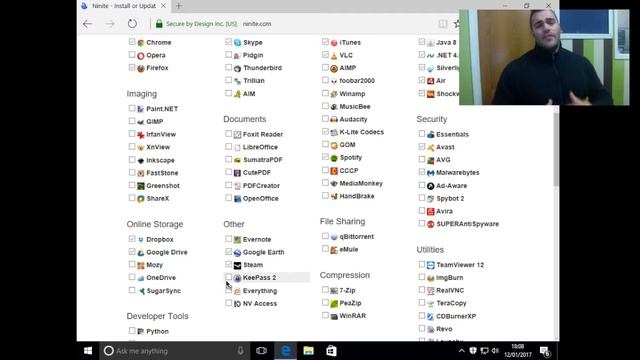Tick the WinRAR checkbox
Image resolution: width=640 pixels, height=360 pixels.
click(x=325, y=315)
